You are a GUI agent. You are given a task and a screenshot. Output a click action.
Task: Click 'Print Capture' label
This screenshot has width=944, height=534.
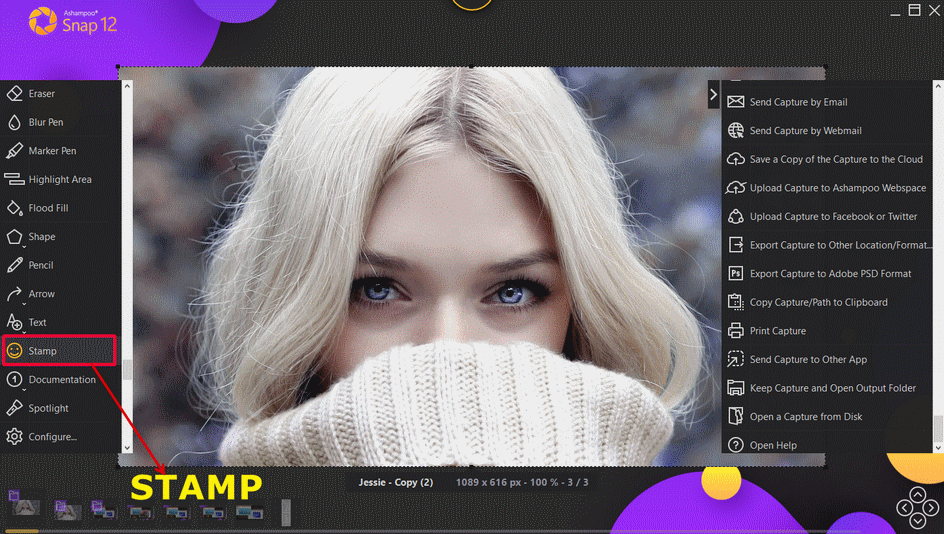point(777,331)
